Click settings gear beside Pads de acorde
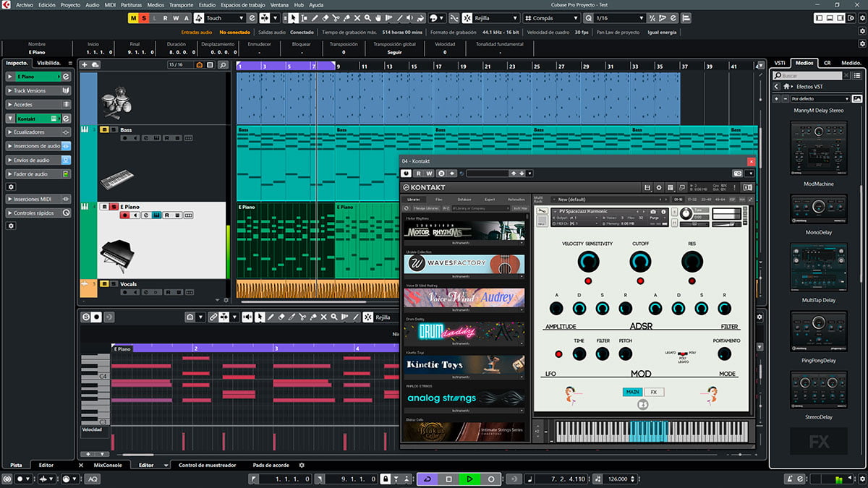 click(302, 465)
